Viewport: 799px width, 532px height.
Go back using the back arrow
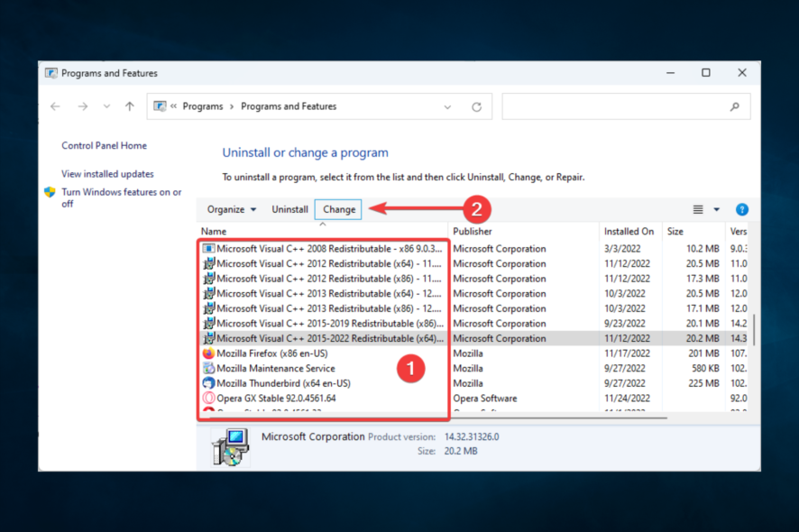(55, 106)
